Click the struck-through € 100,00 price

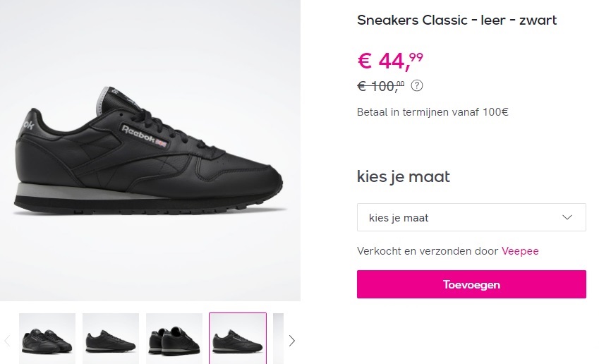pyautogui.click(x=381, y=86)
